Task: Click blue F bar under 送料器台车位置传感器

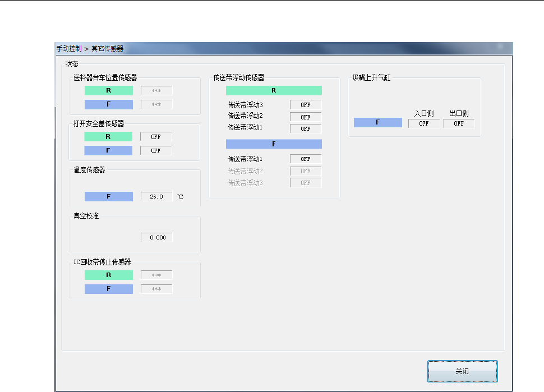Action: [x=109, y=104]
